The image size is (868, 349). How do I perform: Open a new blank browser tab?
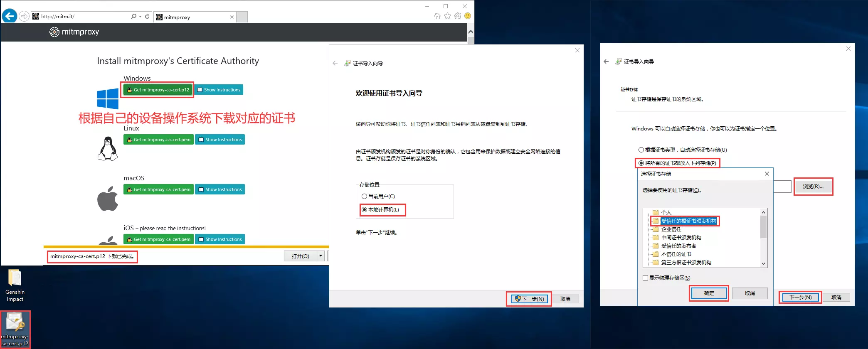[x=242, y=17]
